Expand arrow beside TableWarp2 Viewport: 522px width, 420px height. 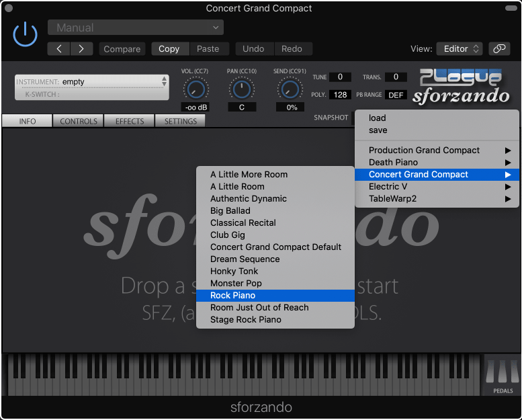(x=508, y=199)
